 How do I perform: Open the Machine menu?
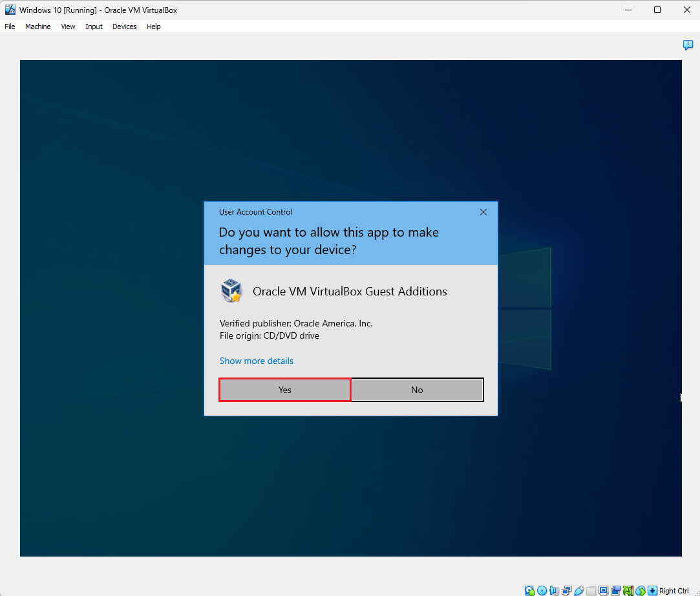(38, 27)
